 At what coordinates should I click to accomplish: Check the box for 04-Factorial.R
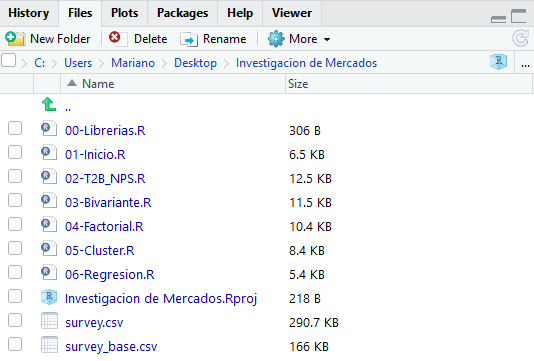[15, 224]
